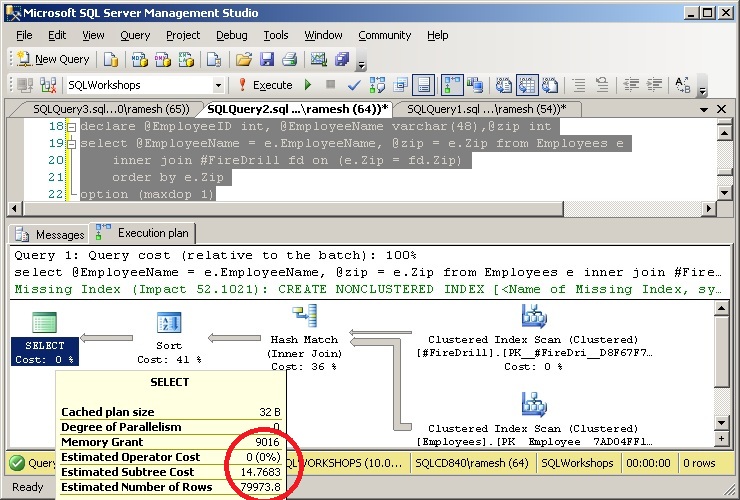Open the Help menu

tap(437, 35)
